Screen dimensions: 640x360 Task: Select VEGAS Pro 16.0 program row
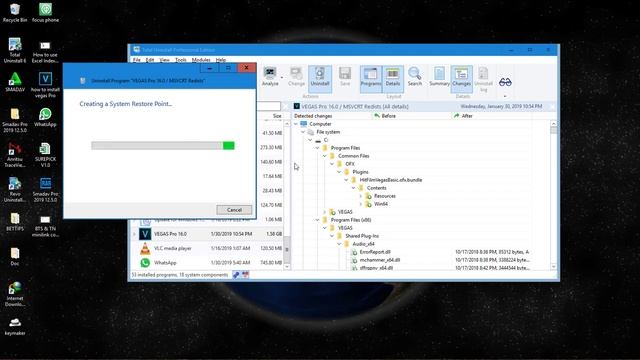tap(207, 234)
